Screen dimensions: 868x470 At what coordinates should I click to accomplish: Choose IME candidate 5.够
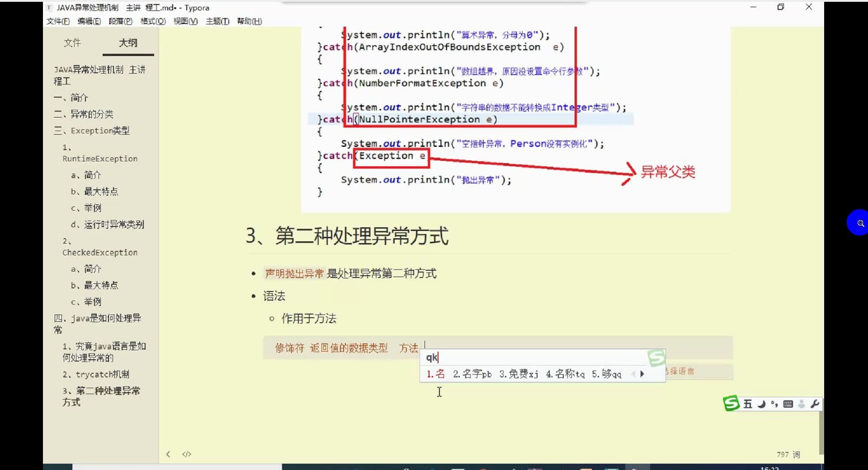[607, 374]
